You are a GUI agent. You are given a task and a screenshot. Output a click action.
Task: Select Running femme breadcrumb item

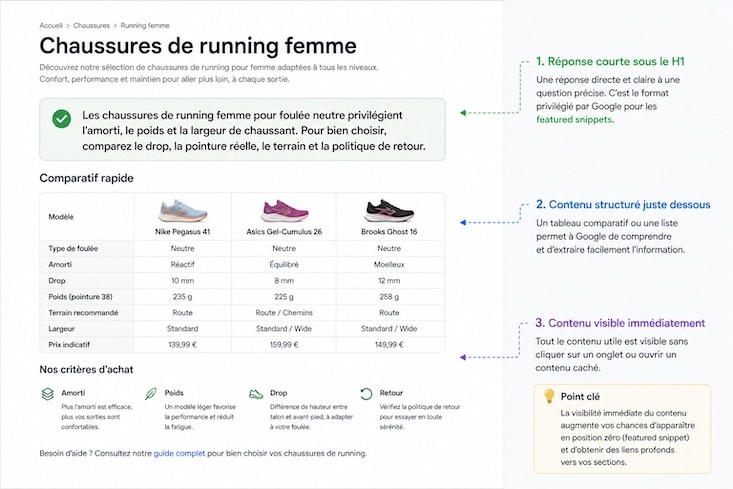click(x=145, y=26)
